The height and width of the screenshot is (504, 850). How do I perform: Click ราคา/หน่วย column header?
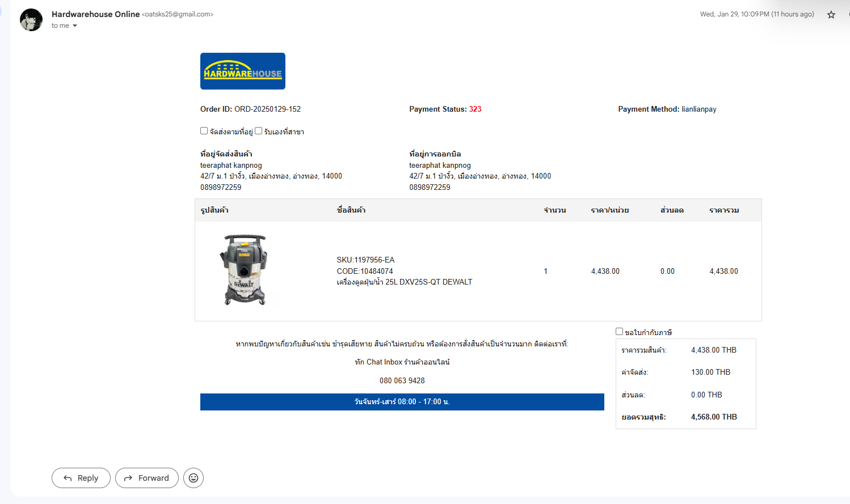pos(610,210)
